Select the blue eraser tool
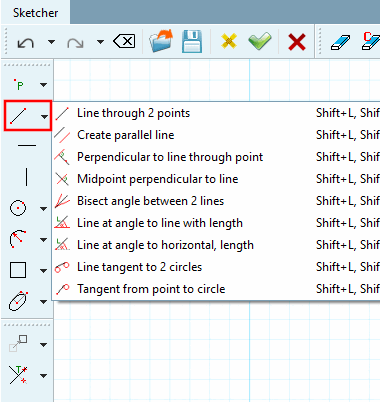Screen dimensions: 380x402 pyautogui.click(x=340, y=43)
